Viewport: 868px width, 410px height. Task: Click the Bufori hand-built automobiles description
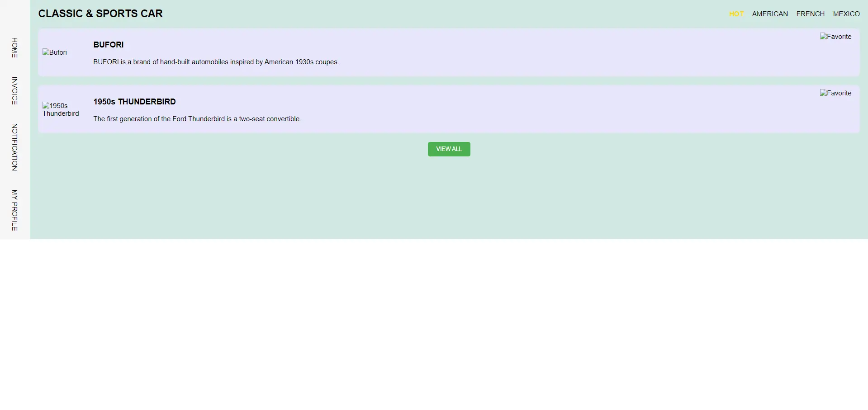[x=216, y=62]
